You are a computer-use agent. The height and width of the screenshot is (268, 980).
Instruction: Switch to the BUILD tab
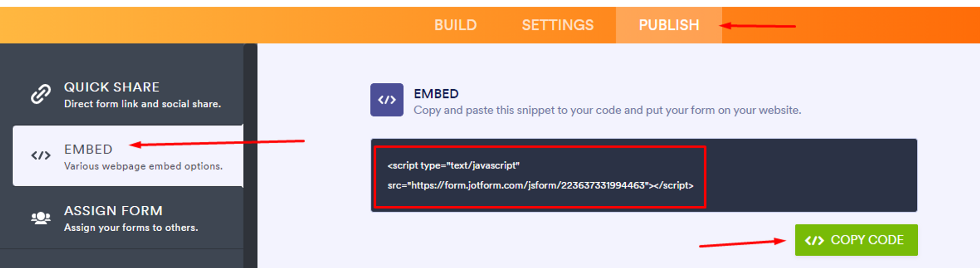pyautogui.click(x=455, y=25)
